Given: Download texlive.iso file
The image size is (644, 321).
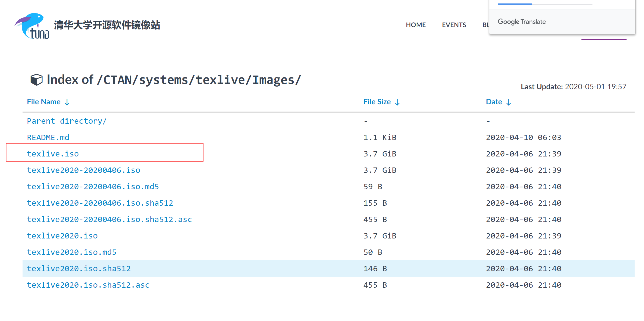Looking at the screenshot, I should coord(53,154).
